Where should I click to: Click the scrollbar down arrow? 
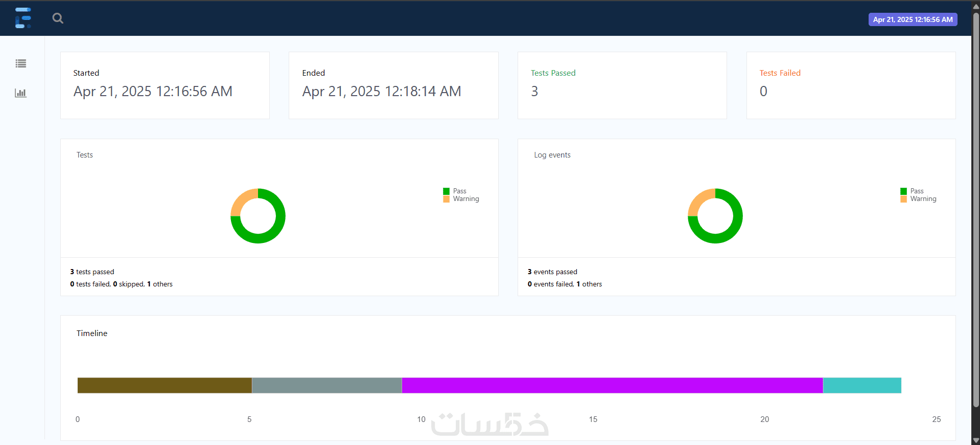click(x=976, y=440)
